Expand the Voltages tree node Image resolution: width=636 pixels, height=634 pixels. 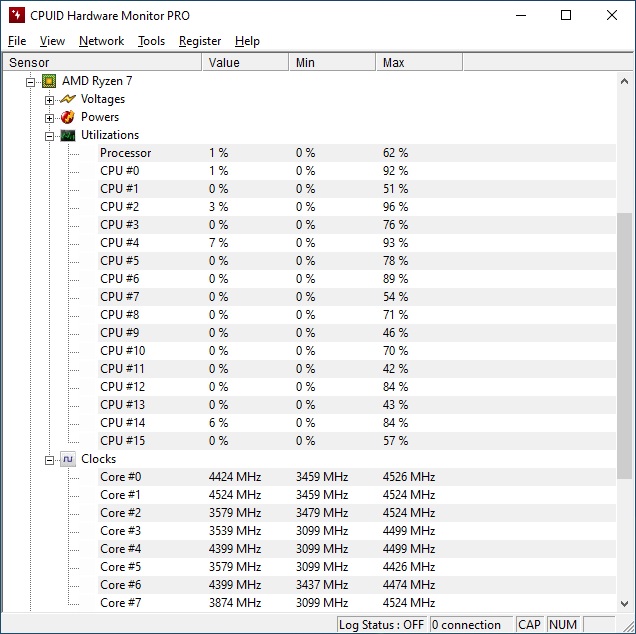pyautogui.click(x=49, y=100)
